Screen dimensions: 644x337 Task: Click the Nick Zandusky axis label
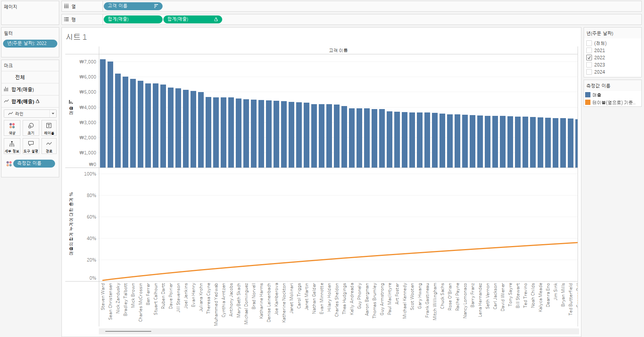pyautogui.click(x=118, y=298)
